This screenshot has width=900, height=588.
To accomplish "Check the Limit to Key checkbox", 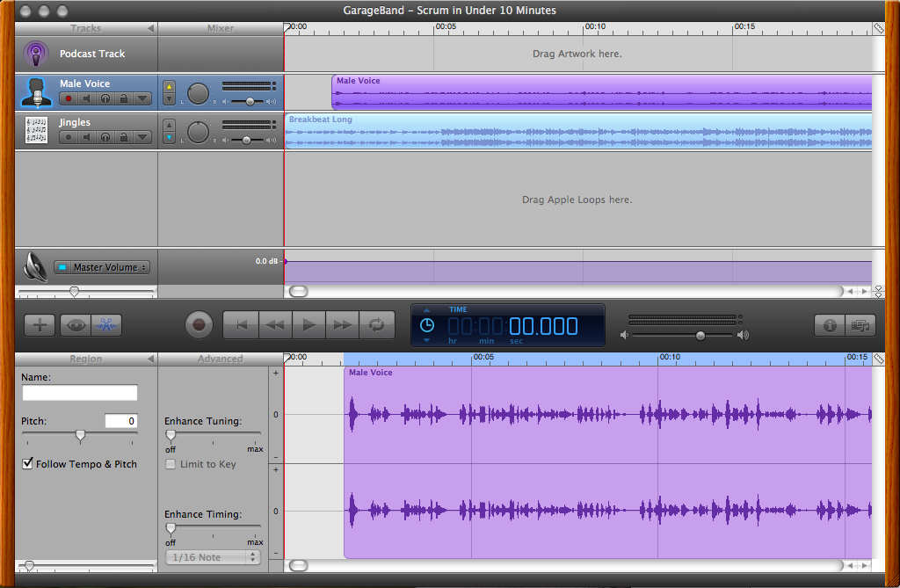I will (x=171, y=464).
